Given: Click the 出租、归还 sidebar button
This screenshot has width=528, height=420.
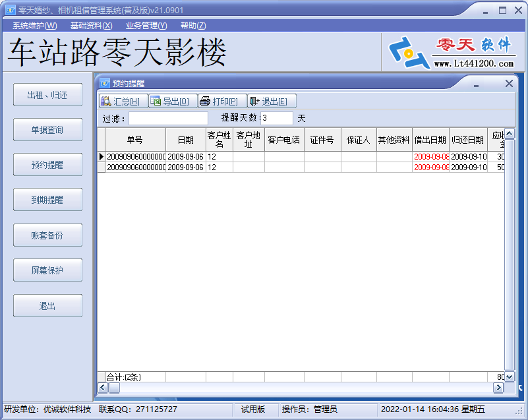Looking at the screenshot, I should coord(48,95).
